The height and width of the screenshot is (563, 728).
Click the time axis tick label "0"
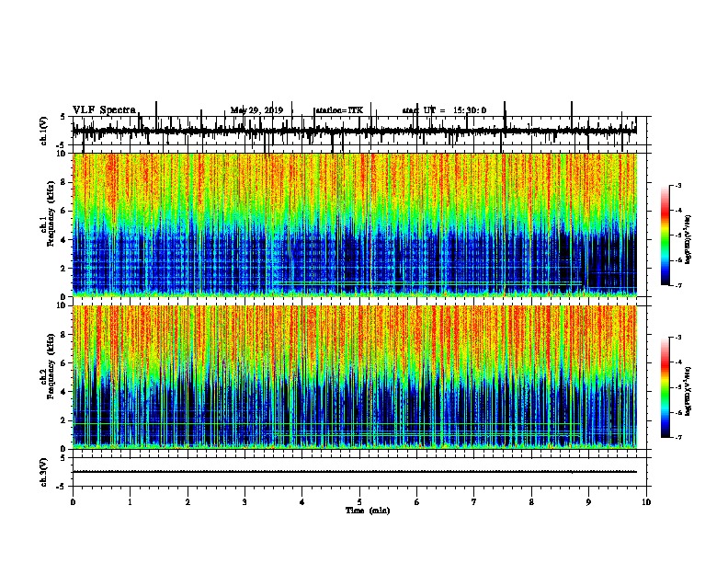point(73,502)
